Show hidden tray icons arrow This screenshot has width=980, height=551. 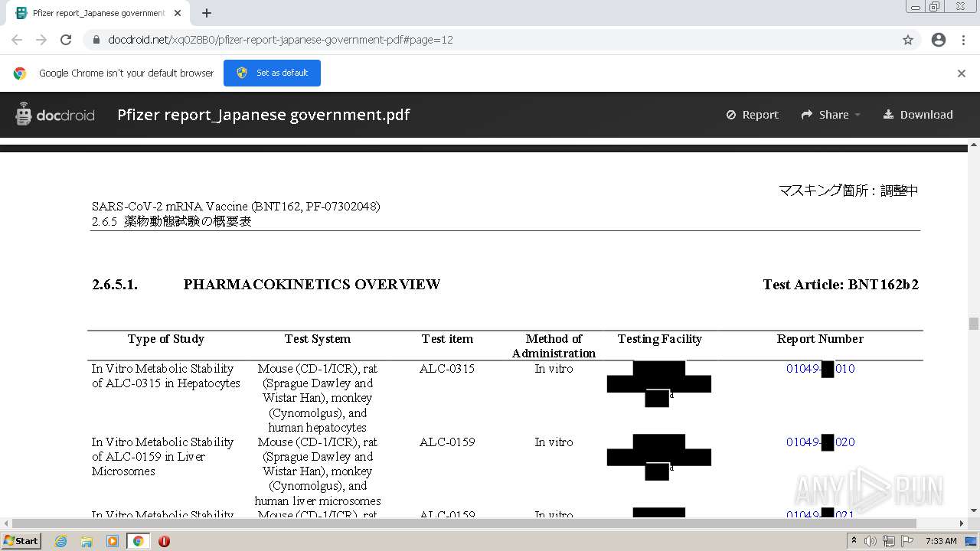[x=853, y=541]
